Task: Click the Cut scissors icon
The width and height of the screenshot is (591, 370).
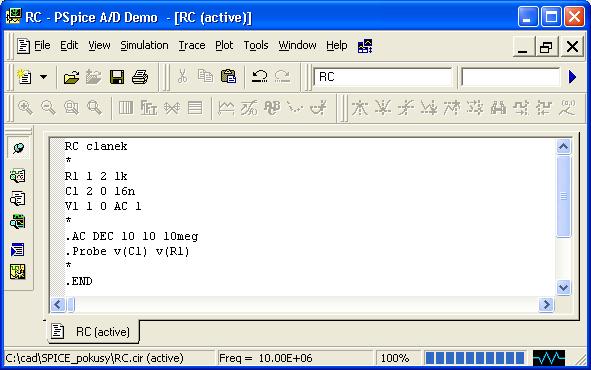Action: pos(182,76)
